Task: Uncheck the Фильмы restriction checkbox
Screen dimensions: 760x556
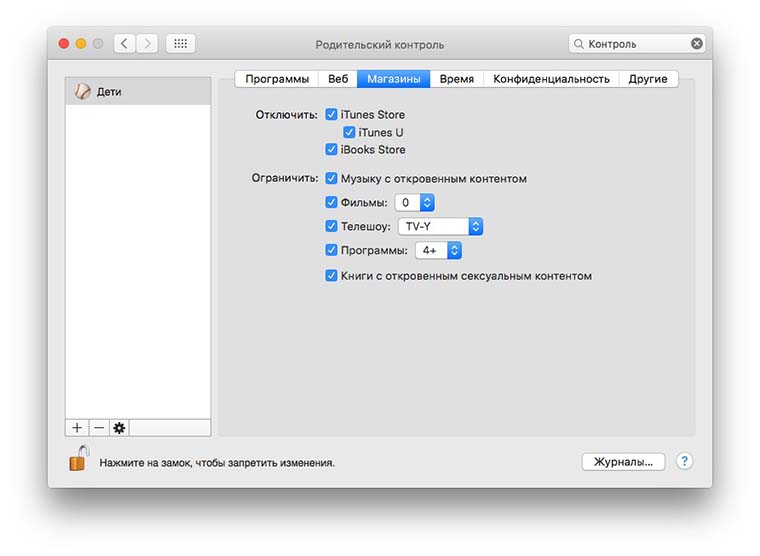Action: point(331,202)
